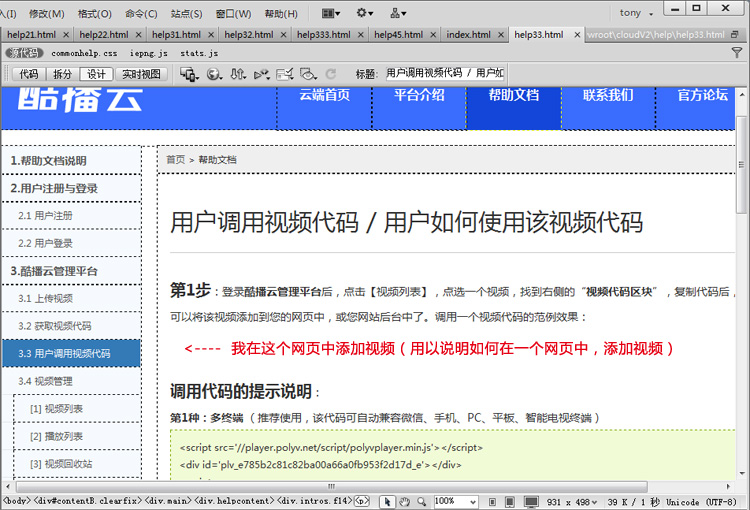Image resolution: width=750 pixels, height=510 pixels.
Task: Pick the Zoom magnifier tool
Action: click(x=420, y=501)
